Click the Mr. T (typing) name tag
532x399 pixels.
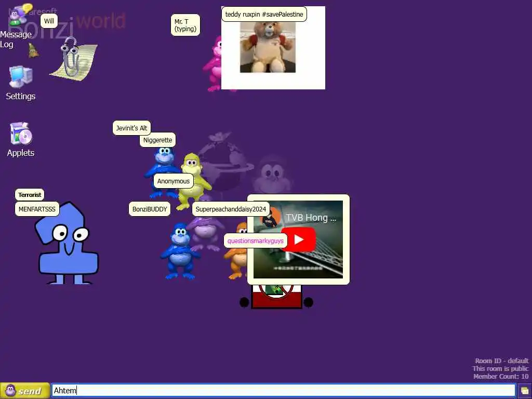[x=185, y=25]
